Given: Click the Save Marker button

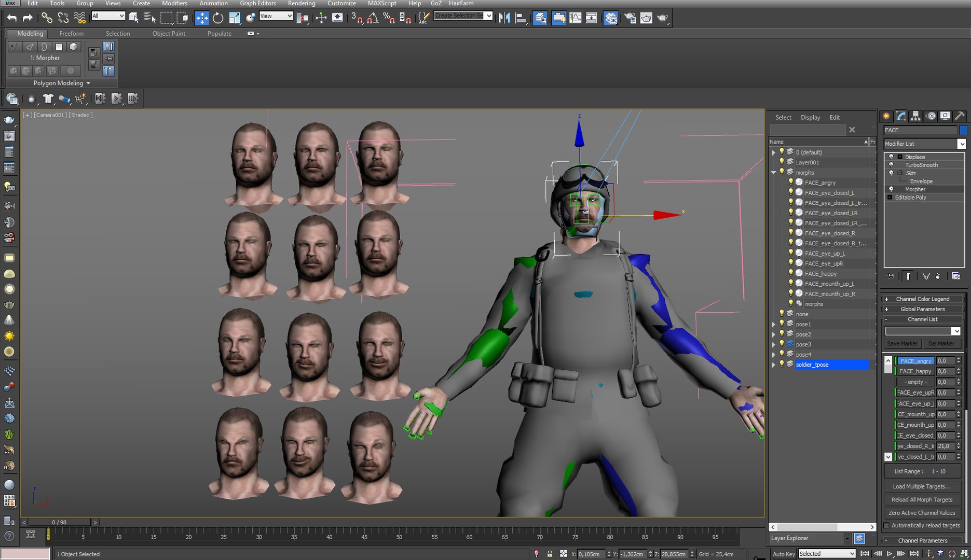Looking at the screenshot, I should click(902, 343).
